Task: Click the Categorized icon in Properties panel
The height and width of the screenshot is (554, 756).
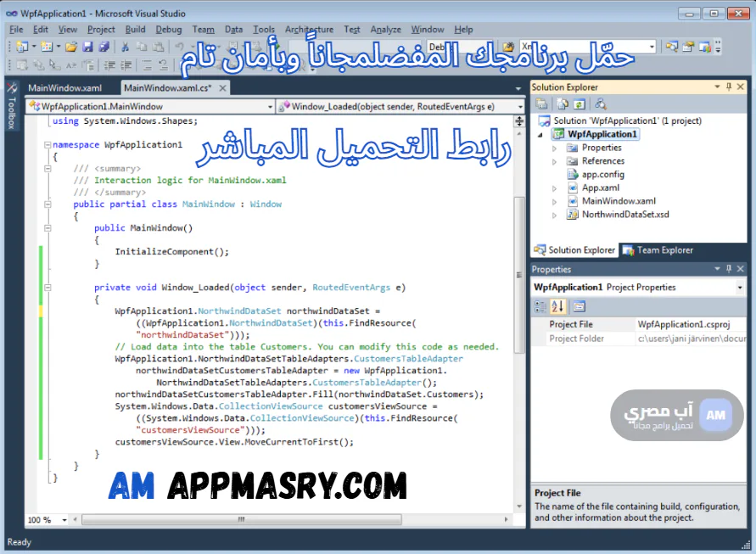Action: (540, 306)
